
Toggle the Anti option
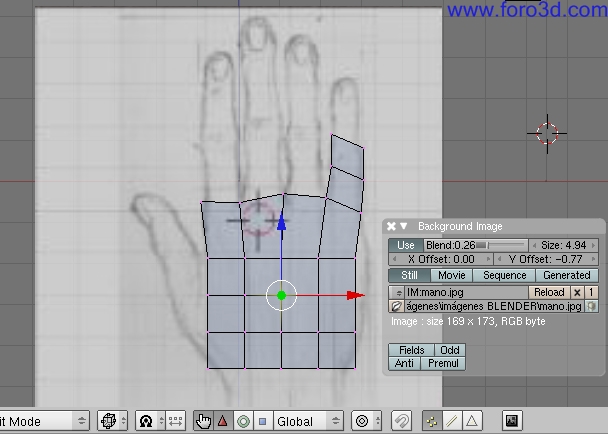[404, 363]
